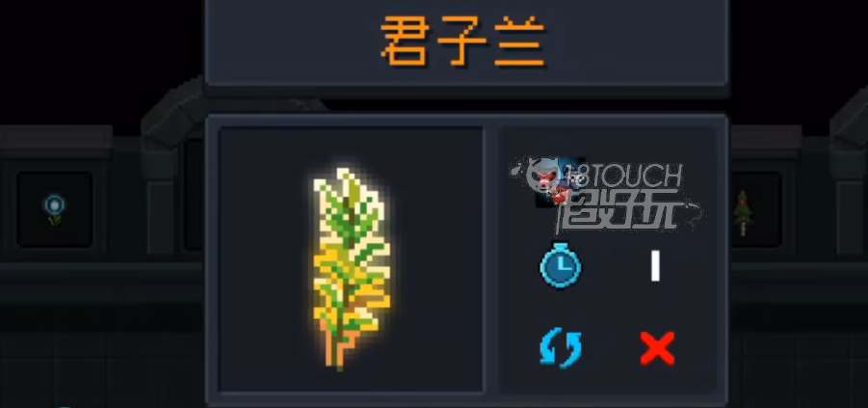
Task: Select the 君子兰 plant sprite
Action: click(x=351, y=267)
